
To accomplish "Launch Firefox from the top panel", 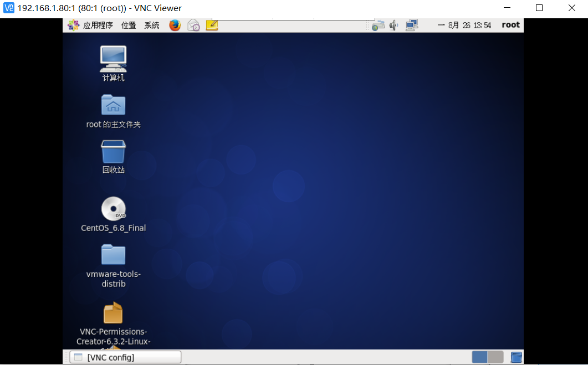I will [175, 25].
